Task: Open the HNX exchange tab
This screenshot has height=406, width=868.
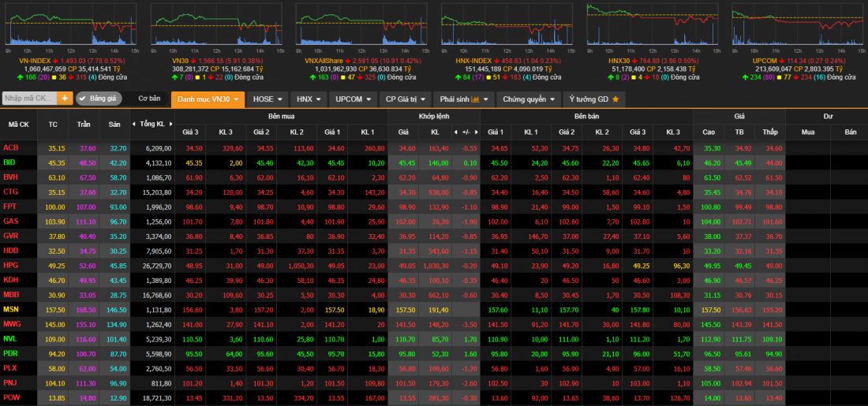Action: 308,99
